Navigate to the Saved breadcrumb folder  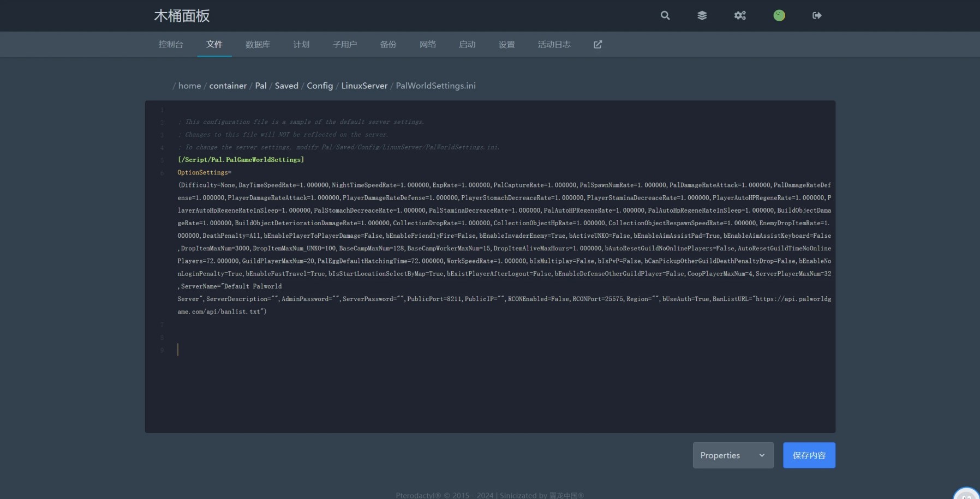286,86
